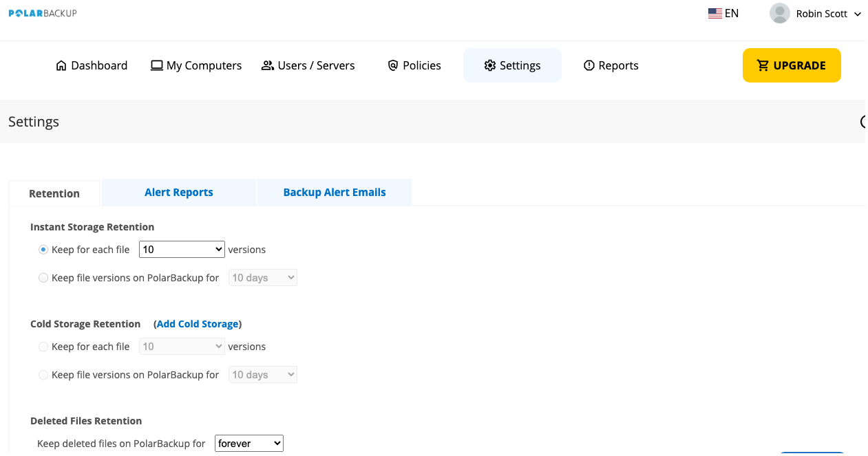The image size is (868, 456).
Task: Click the Add Cold Storage link
Action: point(198,324)
